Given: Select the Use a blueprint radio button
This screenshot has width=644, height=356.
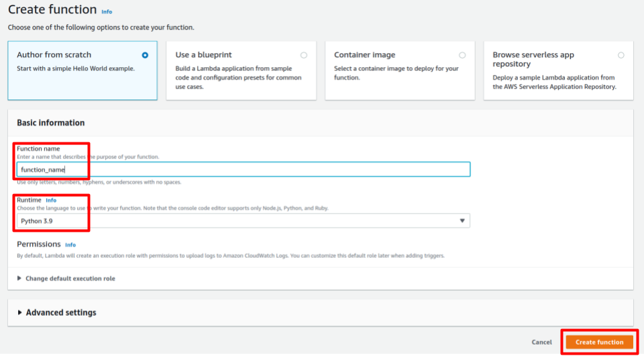Looking at the screenshot, I should pyautogui.click(x=304, y=55).
